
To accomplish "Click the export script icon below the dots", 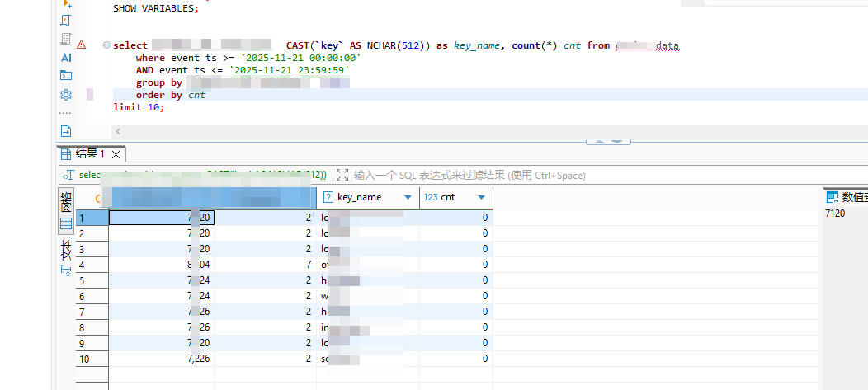I will click(x=66, y=130).
